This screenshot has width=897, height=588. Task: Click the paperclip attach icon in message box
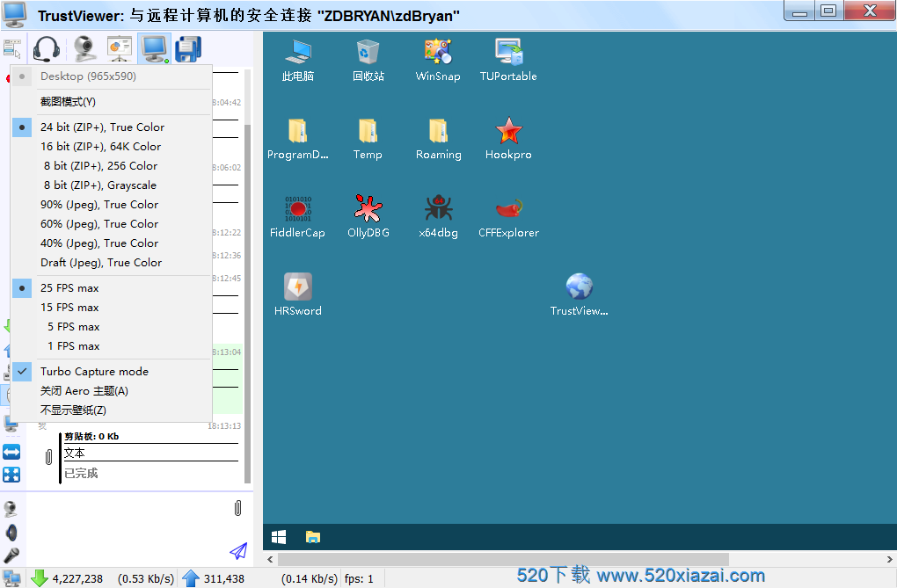pos(238,508)
